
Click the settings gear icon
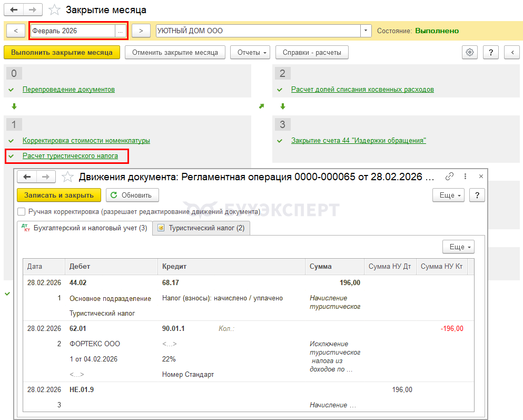tap(470, 52)
